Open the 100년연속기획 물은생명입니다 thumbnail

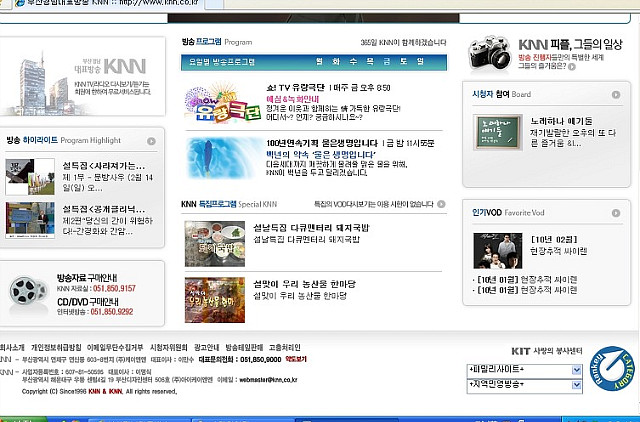click(224, 158)
